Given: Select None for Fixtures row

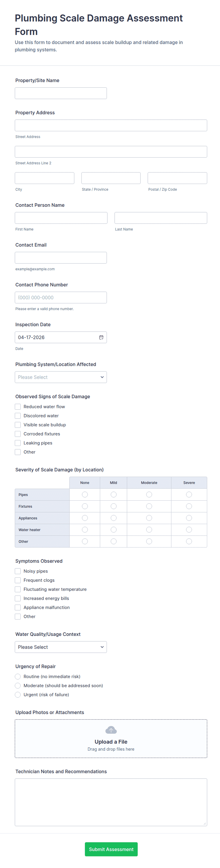Looking at the screenshot, I should (85, 506).
